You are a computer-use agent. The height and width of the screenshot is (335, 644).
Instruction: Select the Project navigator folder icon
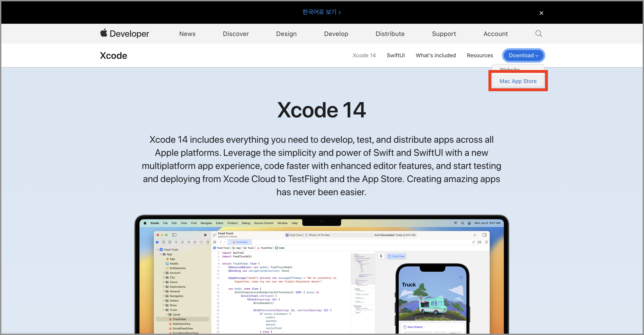pos(157,242)
